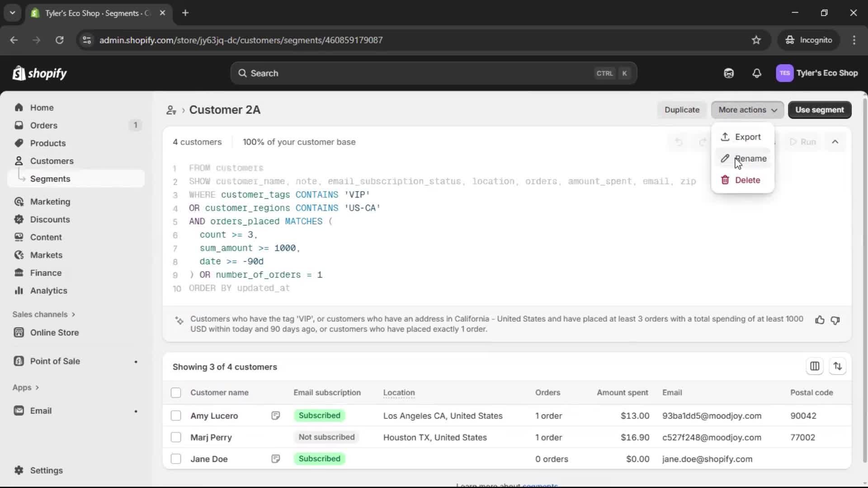This screenshot has width=868, height=488.
Task: Collapse the segment query editor chevron
Action: point(835,142)
